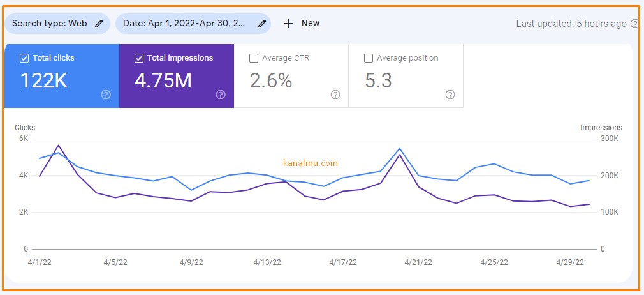Select the 122K Total clicks card
The image size is (644, 295).
(62, 76)
